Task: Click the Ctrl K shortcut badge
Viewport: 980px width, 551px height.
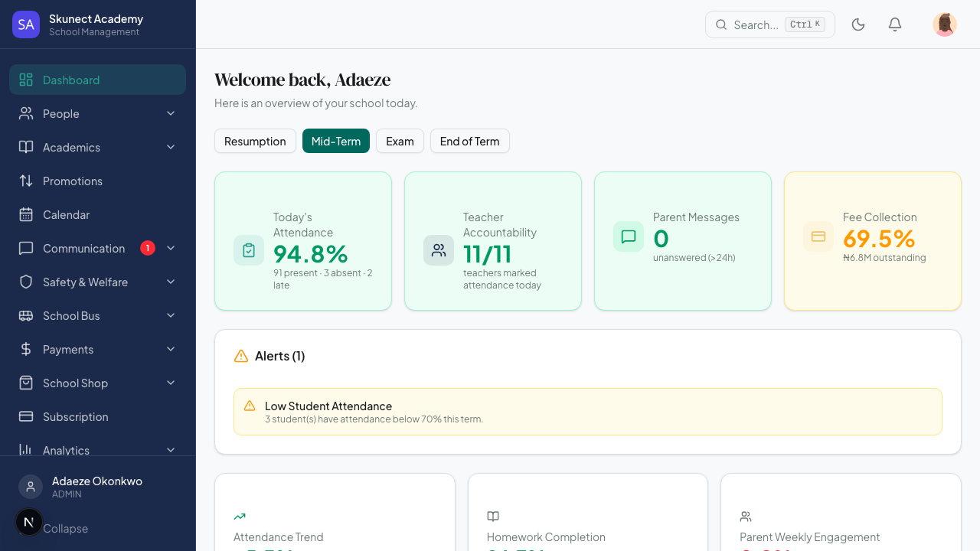Action: click(x=805, y=24)
